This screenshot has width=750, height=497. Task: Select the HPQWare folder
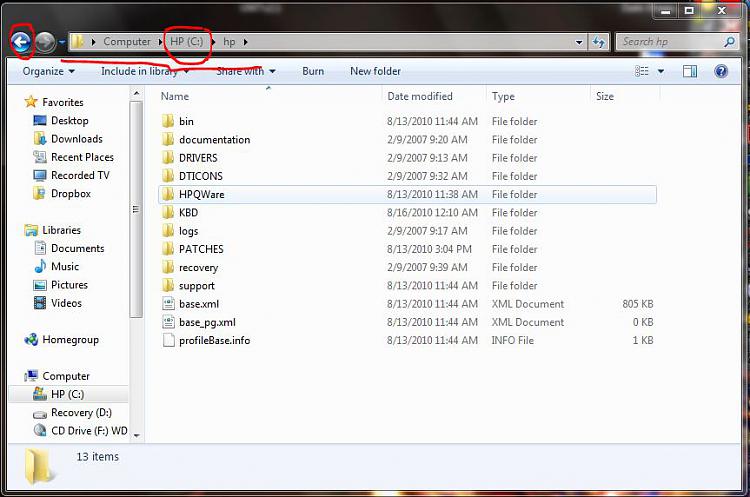(407, 194)
